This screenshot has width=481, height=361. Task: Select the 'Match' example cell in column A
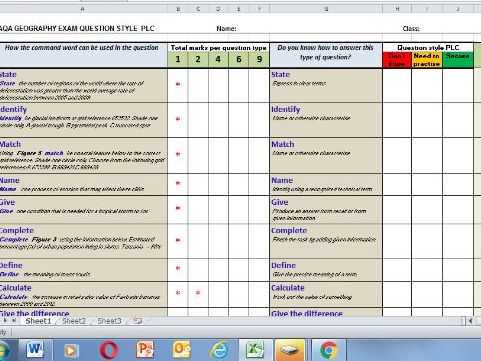(x=83, y=155)
